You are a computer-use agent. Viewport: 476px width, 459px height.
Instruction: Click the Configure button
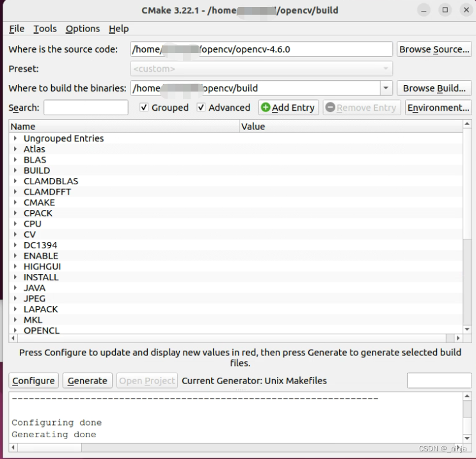(33, 381)
